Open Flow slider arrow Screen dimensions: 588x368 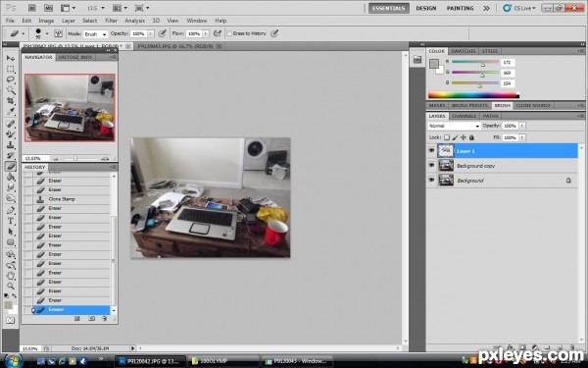(x=206, y=33)
